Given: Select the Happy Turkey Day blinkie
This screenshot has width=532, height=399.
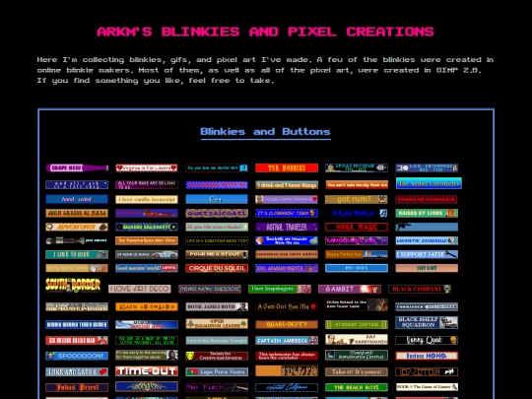Looking at the screenshot, I should pos(357,254).
